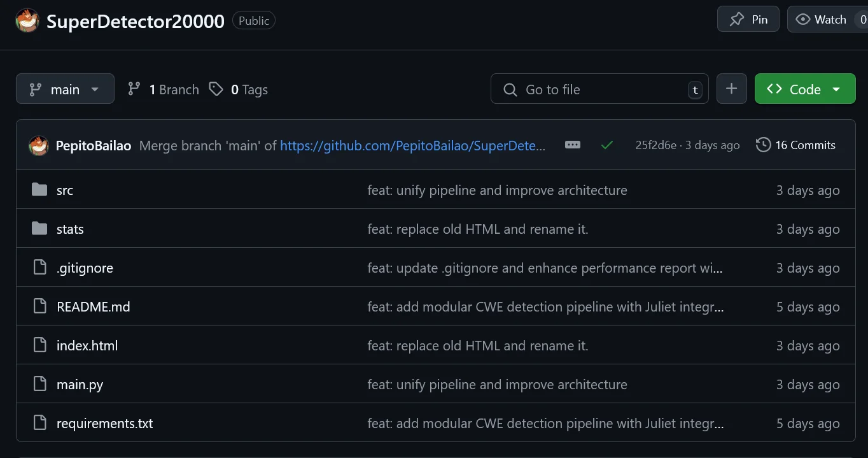
Task: Click the '5 days ago' timestamp for README.md
Action: pos(808,307)
